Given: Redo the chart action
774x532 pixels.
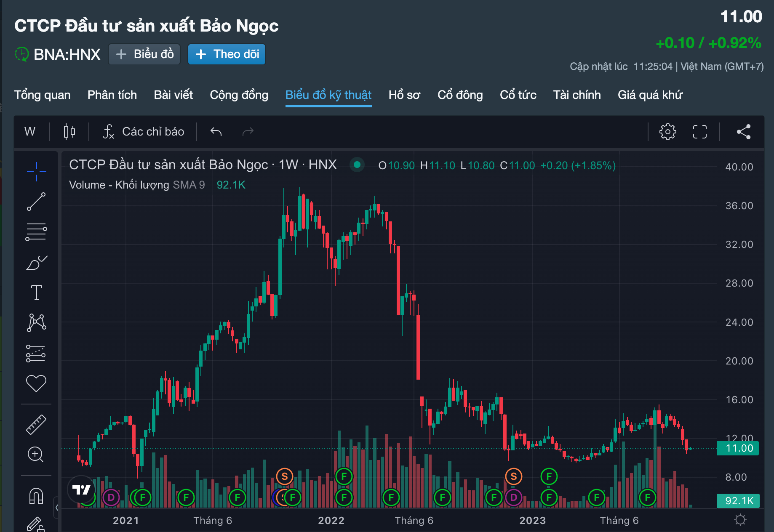Looking at the screenshot, I should (248, 132).
